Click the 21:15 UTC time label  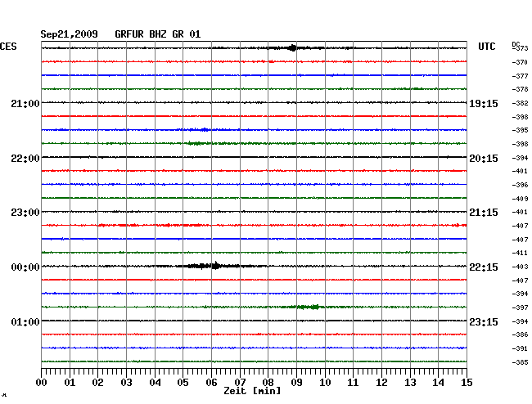484,213
